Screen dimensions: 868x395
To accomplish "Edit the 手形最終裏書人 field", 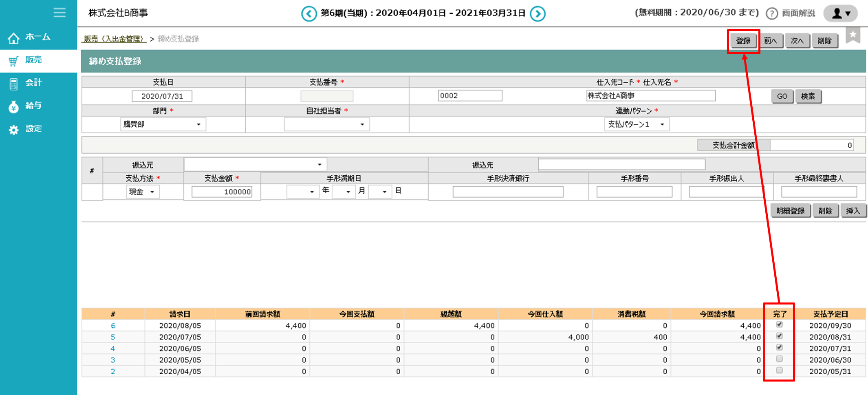I will point(819,192).
